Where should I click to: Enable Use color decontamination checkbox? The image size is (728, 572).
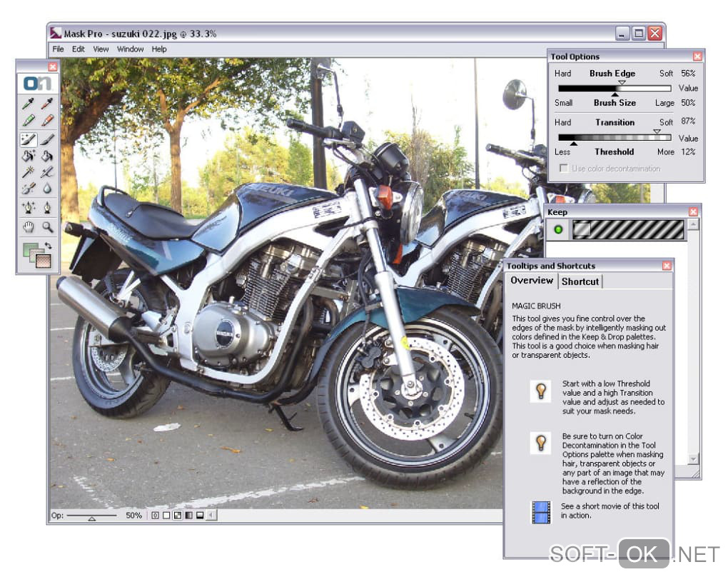(x=564, y=169)
